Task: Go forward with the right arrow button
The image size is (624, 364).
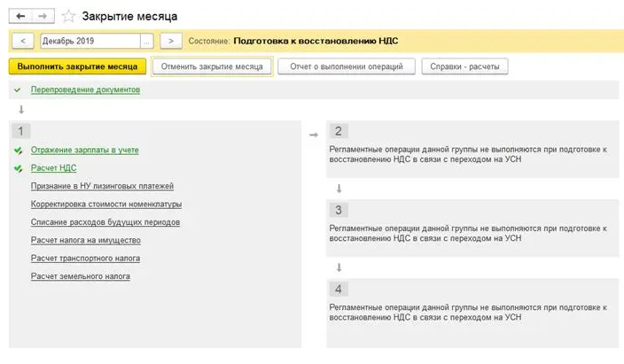Action: (x=43, y=16)
